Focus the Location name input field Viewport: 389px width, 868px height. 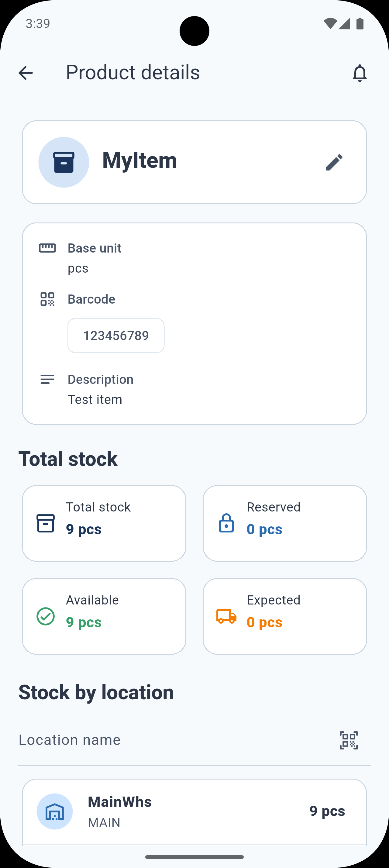click(194, 741)
